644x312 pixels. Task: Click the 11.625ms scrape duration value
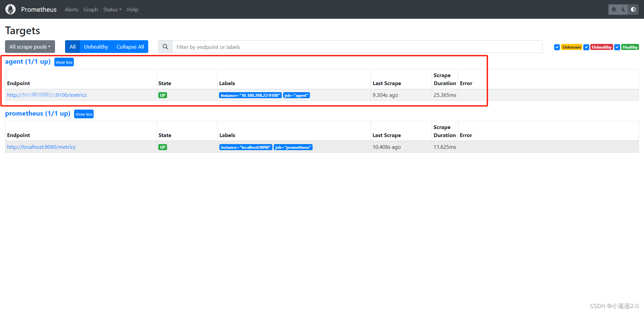click(x=445, y=147)
